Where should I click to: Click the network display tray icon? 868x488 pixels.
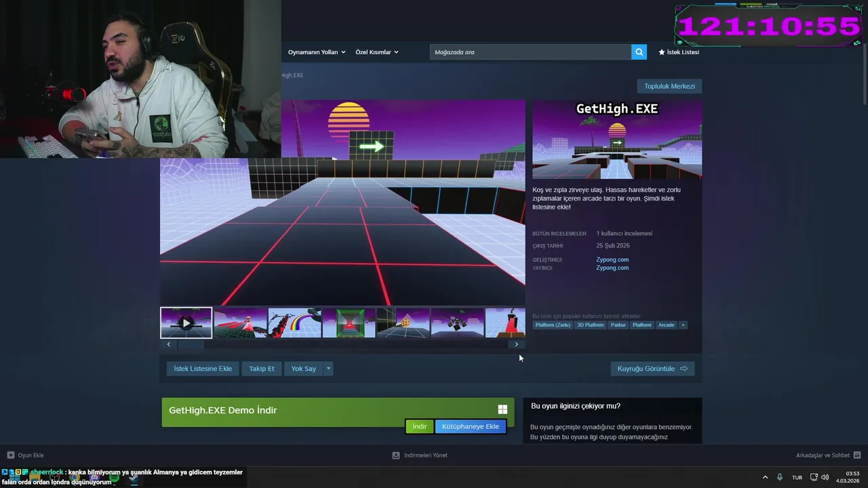click(x=814, y=477)
